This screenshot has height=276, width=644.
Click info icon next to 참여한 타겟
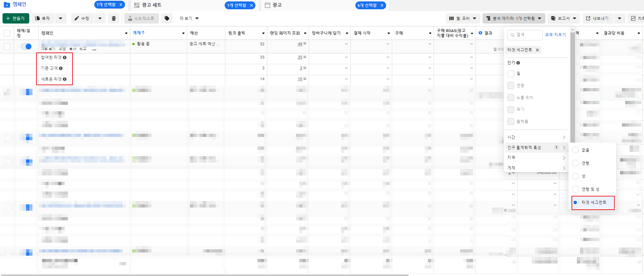65,57
